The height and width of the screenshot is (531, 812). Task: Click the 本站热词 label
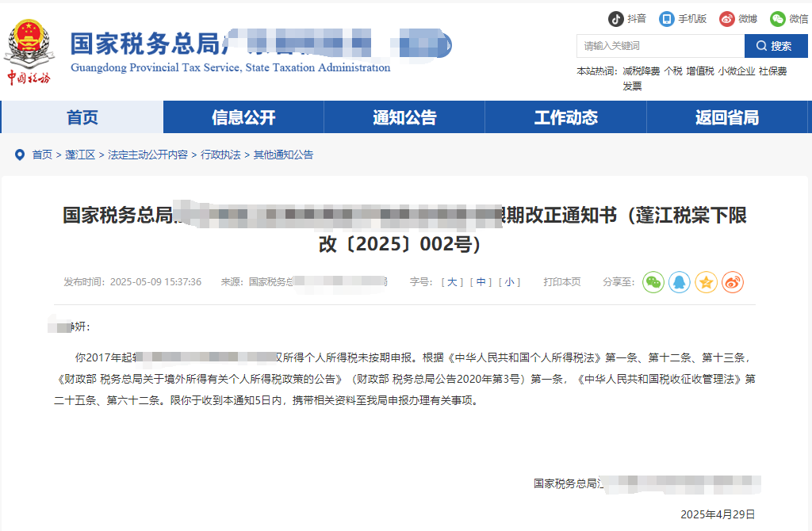coord(596,71)
